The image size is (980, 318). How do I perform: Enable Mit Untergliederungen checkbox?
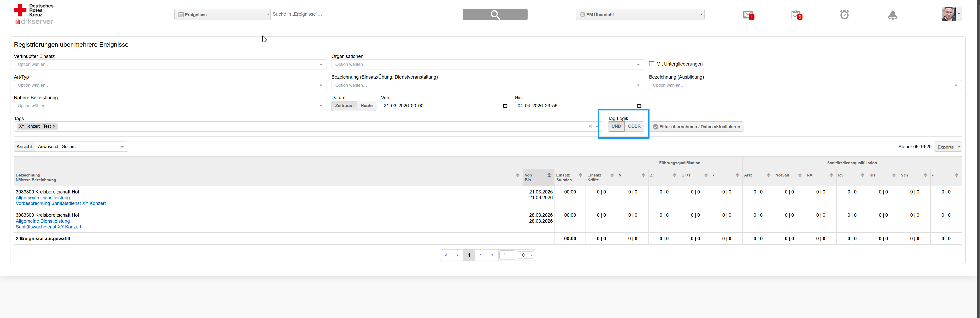click(x=651, y=64)
